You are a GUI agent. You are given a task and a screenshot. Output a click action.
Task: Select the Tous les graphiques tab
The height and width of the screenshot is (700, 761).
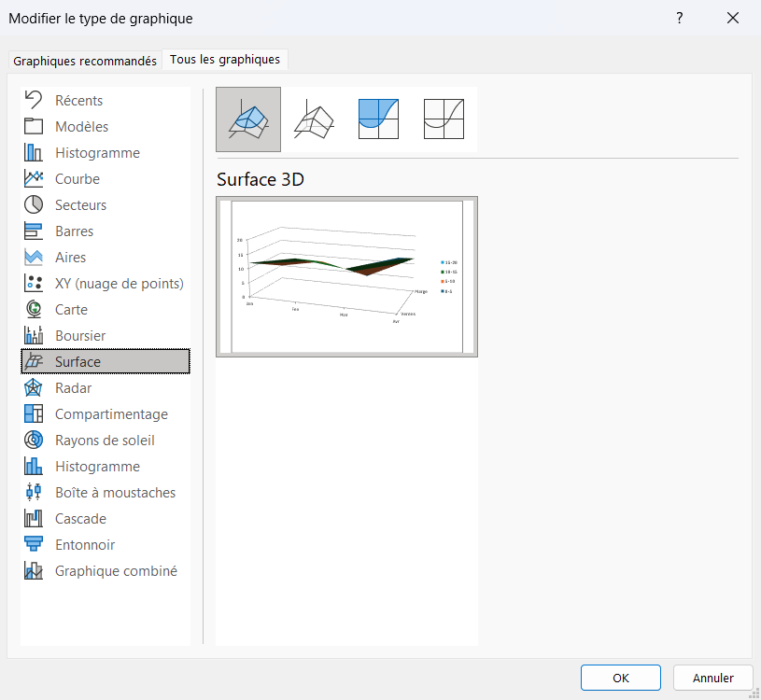click(x=225, y=60)
